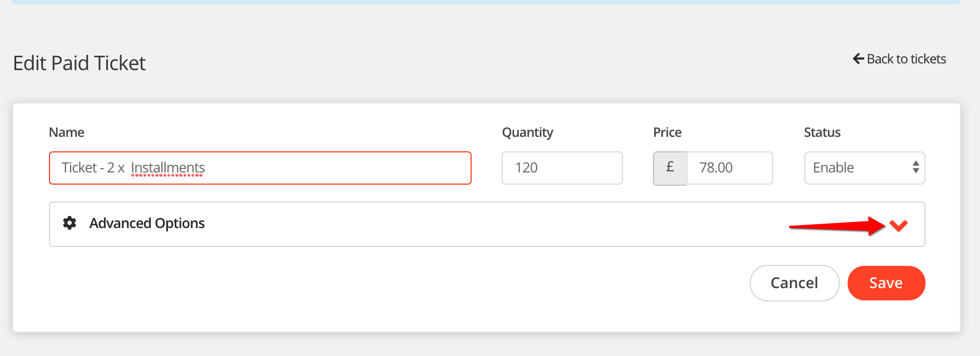Viewport: 980px width, 356px height.
Task: Expand Advanced Options with the red chevron
Action: [898, 225]
